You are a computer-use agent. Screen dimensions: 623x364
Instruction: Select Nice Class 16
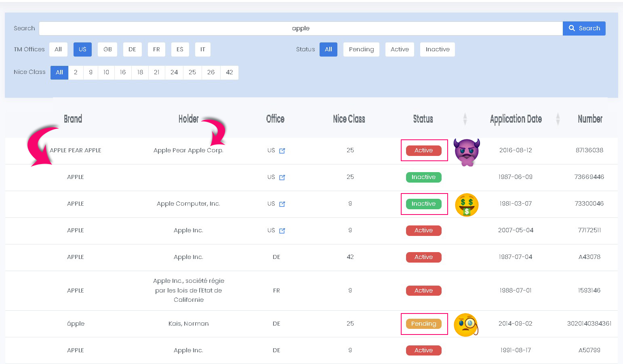(123, 72)
